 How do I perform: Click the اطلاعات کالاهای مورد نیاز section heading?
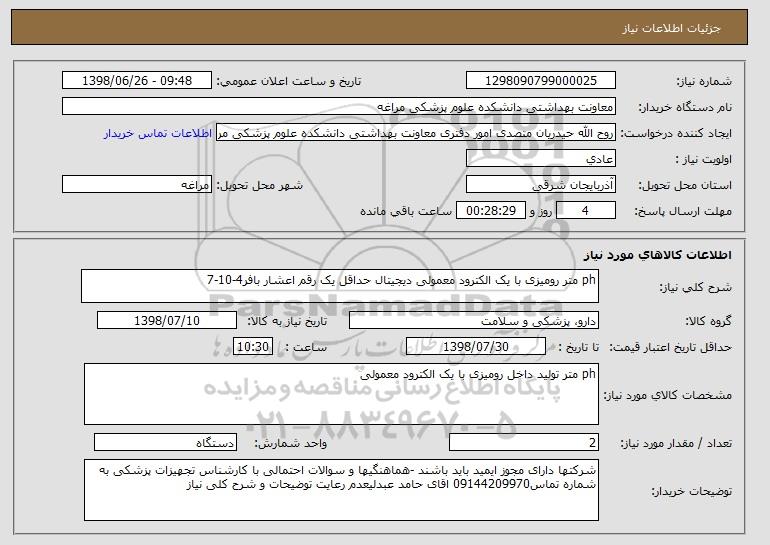click(x=658, y=255)
